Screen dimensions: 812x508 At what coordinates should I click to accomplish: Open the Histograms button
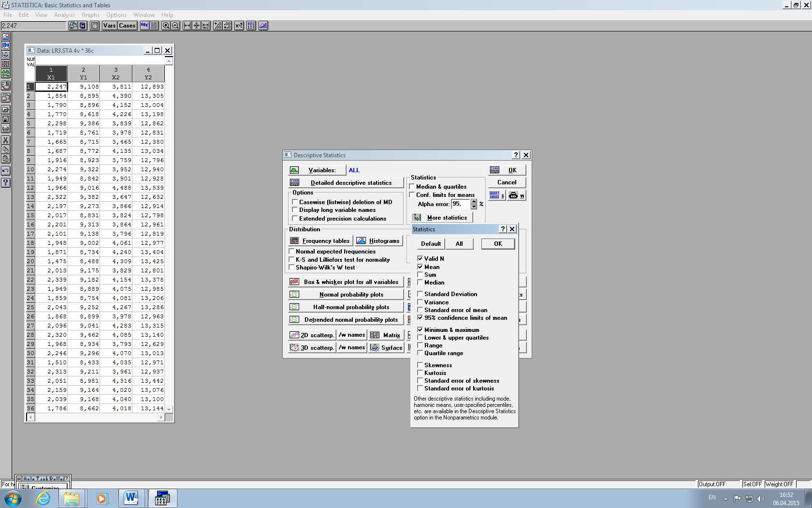pyautogui.click(x=378, y=241)
